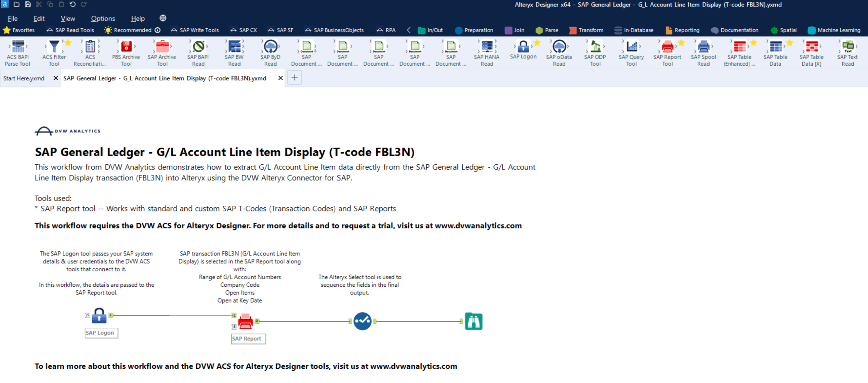
Task: Switch to the Start Here.yxmd tab
Action: (x=23, y=78)
